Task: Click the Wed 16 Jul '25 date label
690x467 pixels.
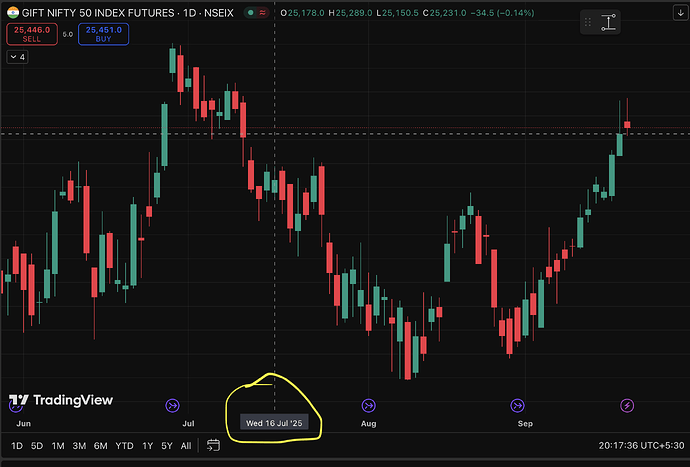Action: [x=274, y=423]
